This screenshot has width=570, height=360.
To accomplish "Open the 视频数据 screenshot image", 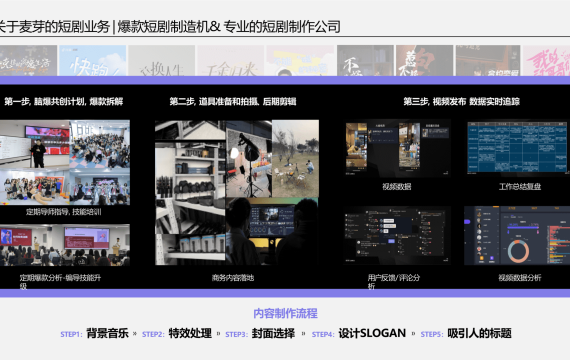I will pos(397,148).
